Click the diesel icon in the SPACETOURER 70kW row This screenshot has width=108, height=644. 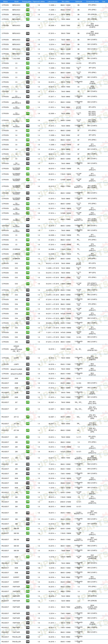click(x=28, y=369)
